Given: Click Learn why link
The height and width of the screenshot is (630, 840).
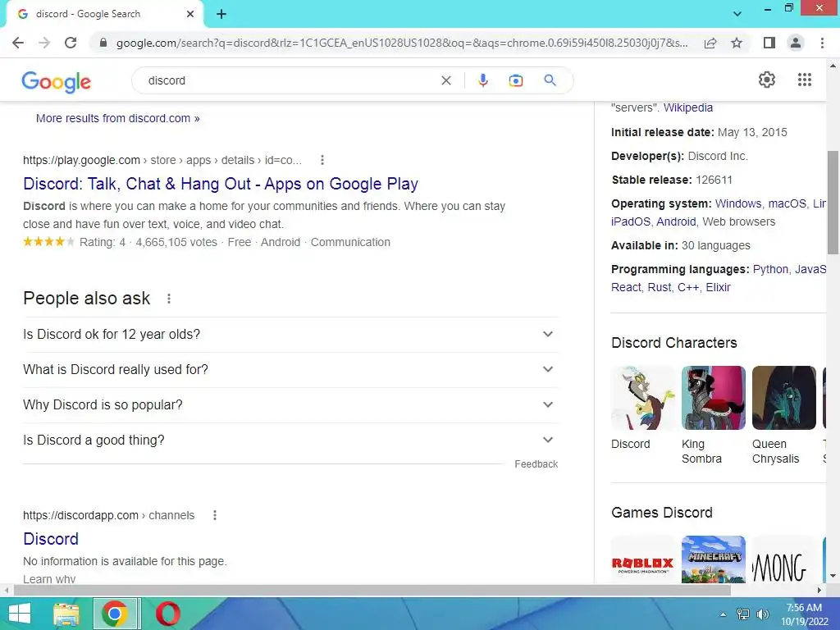Looking at the screenshot, I should pyautogui.click(x=49, y=579).
